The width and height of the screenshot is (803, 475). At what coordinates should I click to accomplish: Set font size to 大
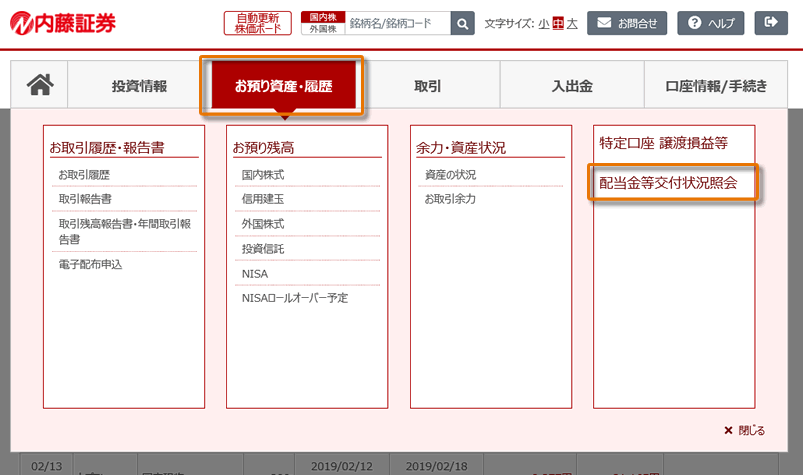(572, 23)
